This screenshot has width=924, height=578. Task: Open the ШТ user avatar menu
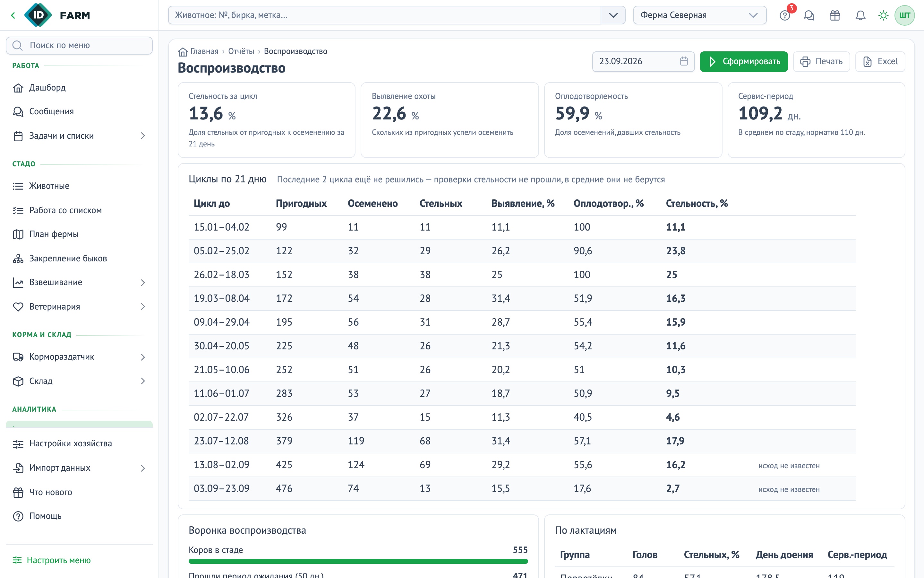(904, 15)
